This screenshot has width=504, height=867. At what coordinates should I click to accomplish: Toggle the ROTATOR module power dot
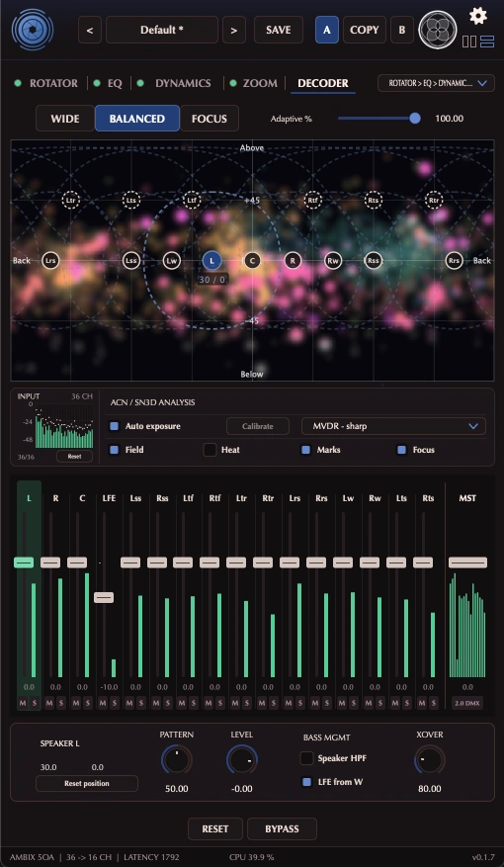pyautogui.click(x=18, y=83)
